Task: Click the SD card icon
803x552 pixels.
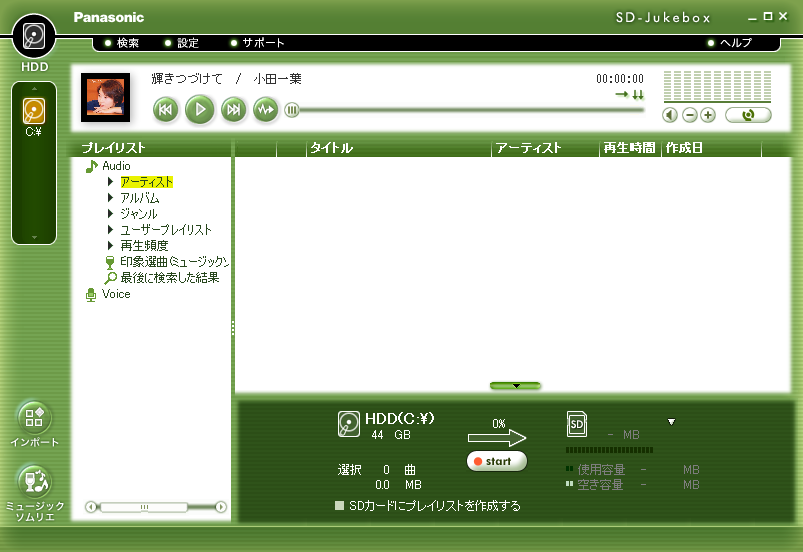Action: tap(577, 424)
